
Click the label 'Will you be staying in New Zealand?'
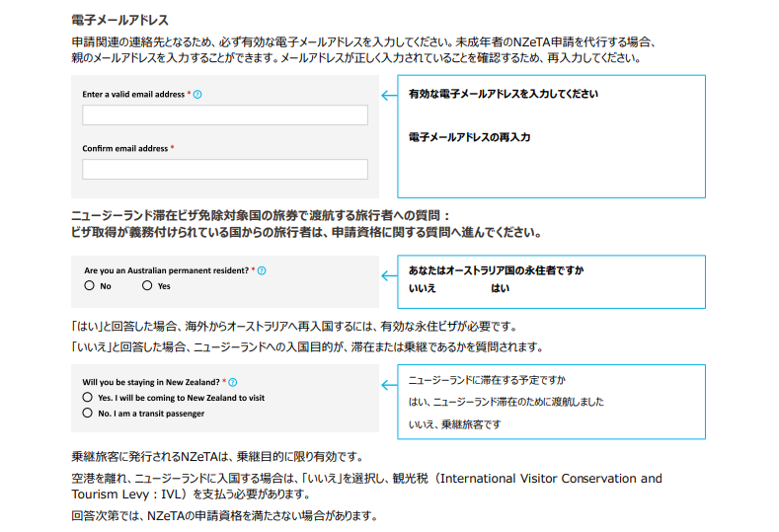151,383
